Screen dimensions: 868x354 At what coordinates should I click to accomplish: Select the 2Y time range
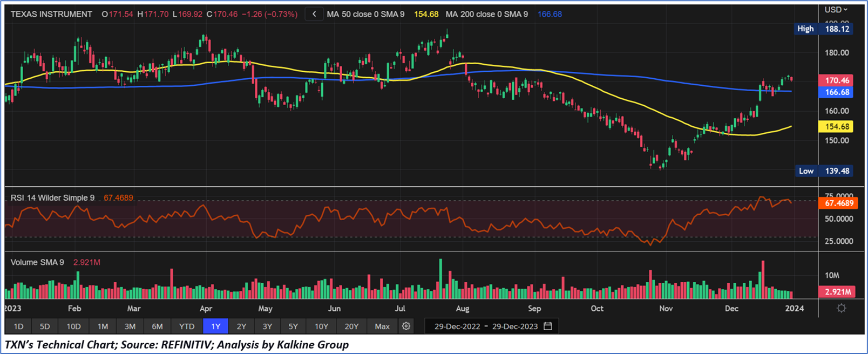tap(241, 326)
